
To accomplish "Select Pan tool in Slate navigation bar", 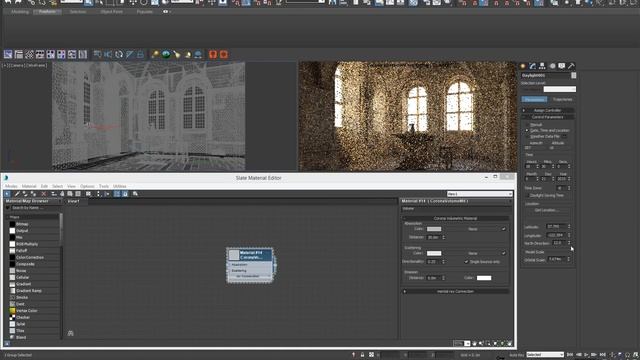I will click(474, 344).
